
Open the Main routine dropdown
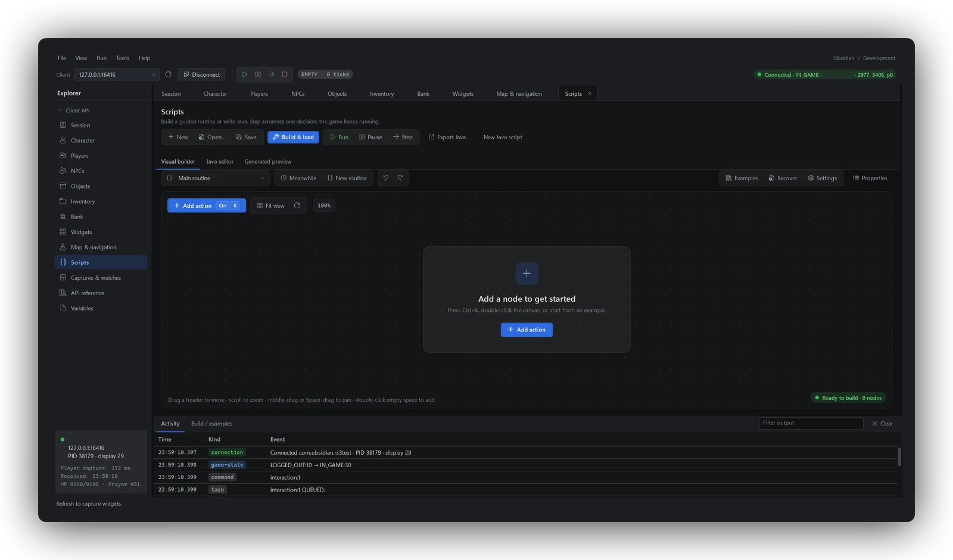point(216,178)
